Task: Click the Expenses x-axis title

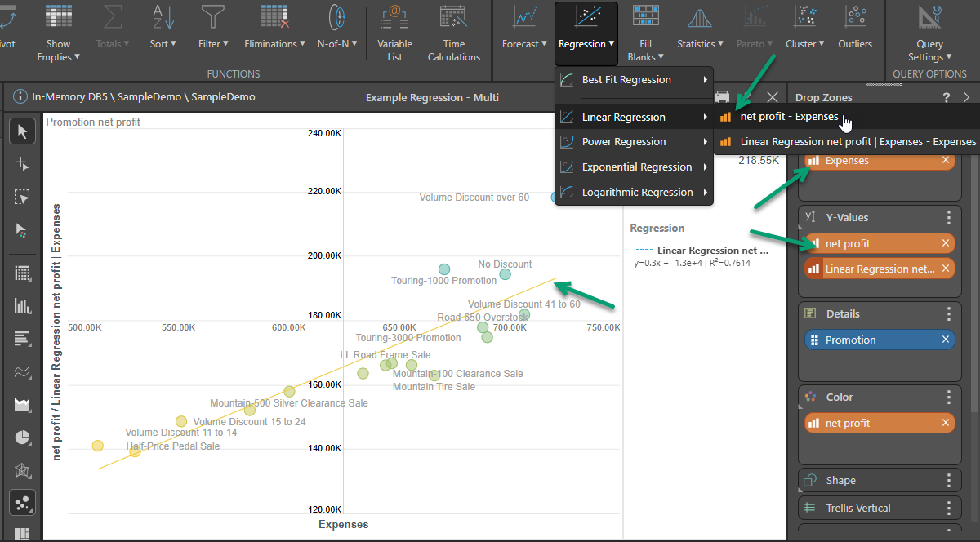Action: tap(344, 525)
